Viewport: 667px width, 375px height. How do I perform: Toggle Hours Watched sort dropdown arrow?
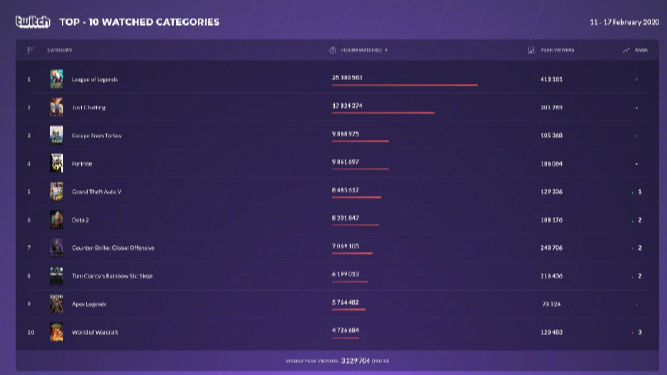(386, 50)
